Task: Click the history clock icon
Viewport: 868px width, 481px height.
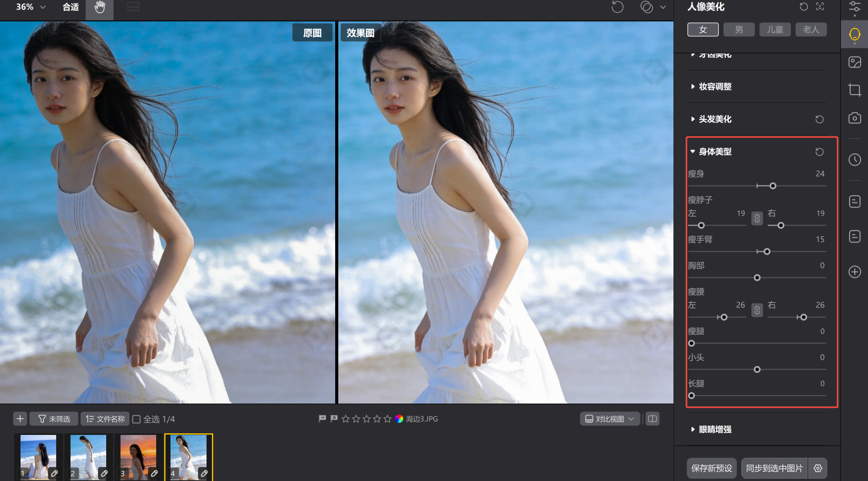Action: click(x=854, y=160)
